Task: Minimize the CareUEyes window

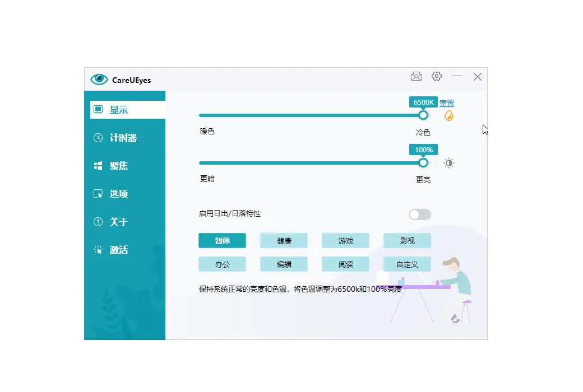Action: pyautogui.click(x=457, y=76)
